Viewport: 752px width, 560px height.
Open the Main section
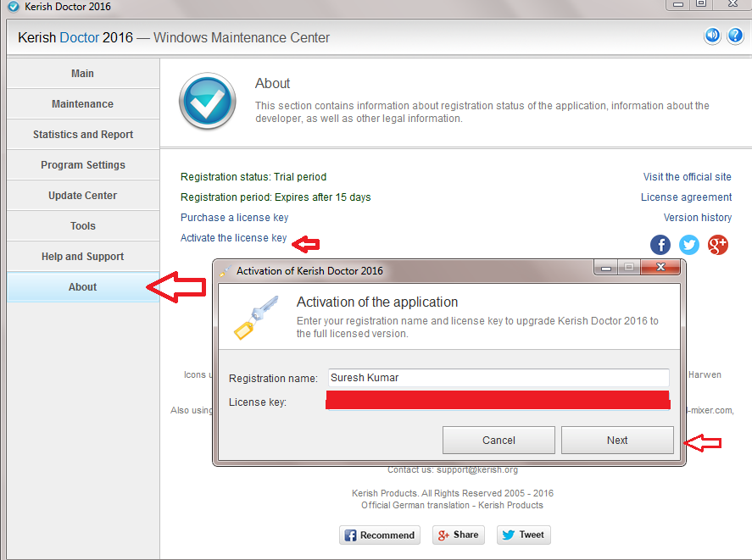tap(83, 74)
